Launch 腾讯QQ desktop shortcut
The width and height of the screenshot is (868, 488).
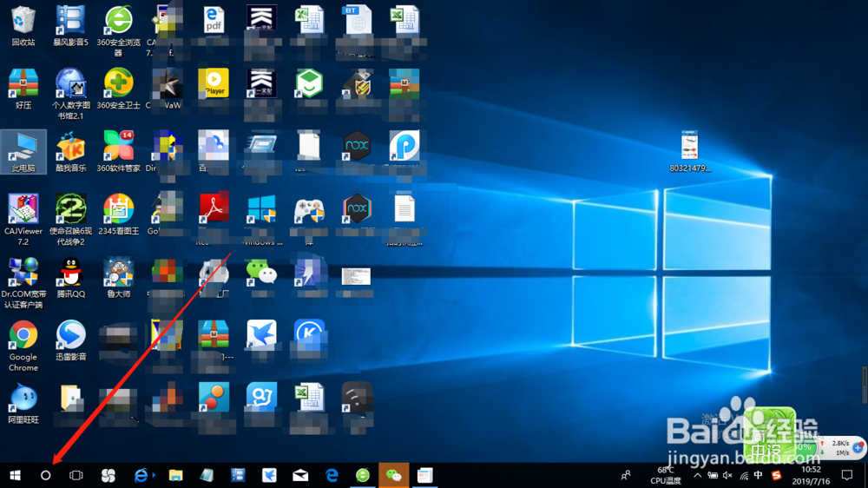(71, 278)
